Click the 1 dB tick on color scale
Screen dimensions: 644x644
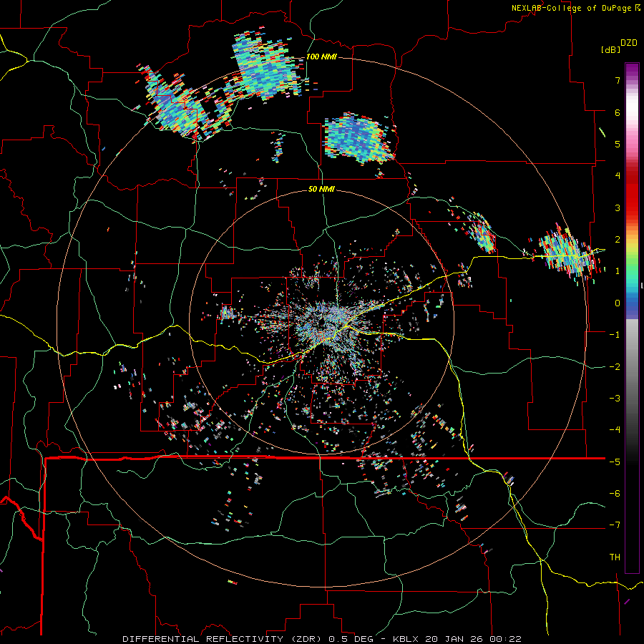(x=618, y=271)
